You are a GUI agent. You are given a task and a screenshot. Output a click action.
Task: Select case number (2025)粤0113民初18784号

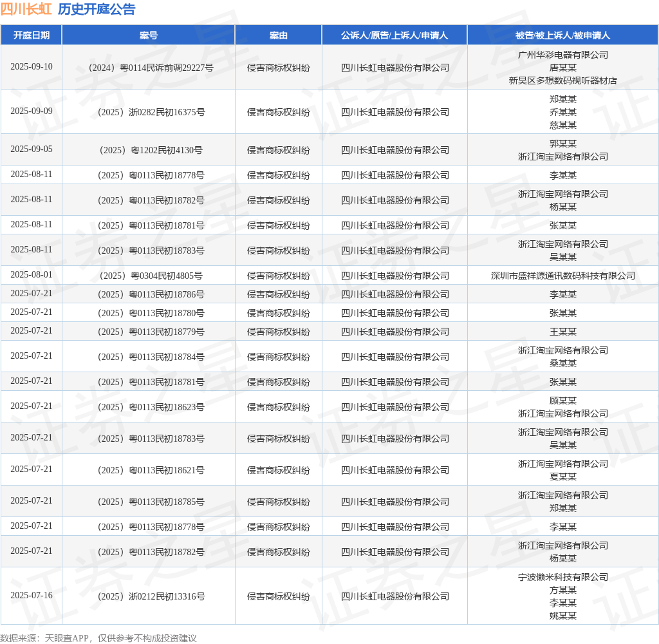point(151,357)
